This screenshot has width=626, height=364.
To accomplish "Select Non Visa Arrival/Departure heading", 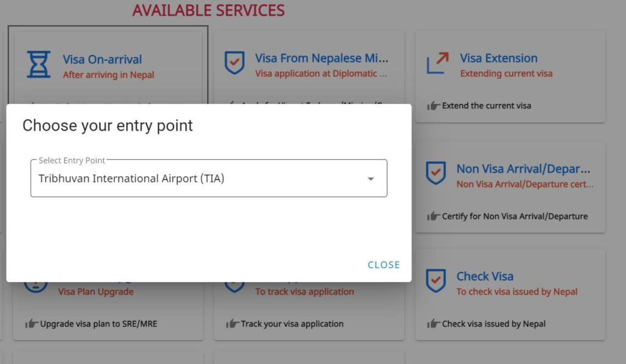I will [523, 169].
